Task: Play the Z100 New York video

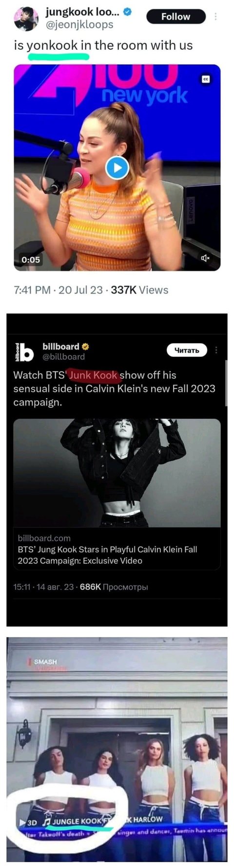Action: click(x=117, y=168)
